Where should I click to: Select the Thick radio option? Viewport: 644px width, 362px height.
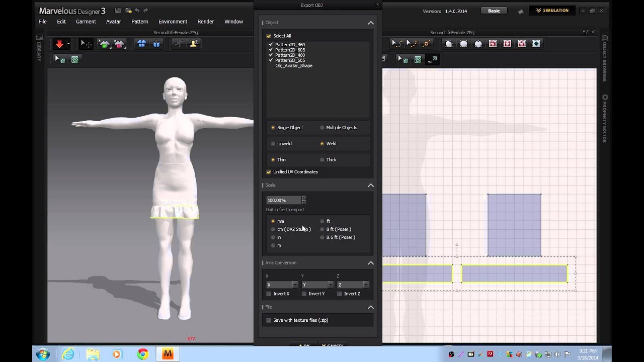coord(322,160)
